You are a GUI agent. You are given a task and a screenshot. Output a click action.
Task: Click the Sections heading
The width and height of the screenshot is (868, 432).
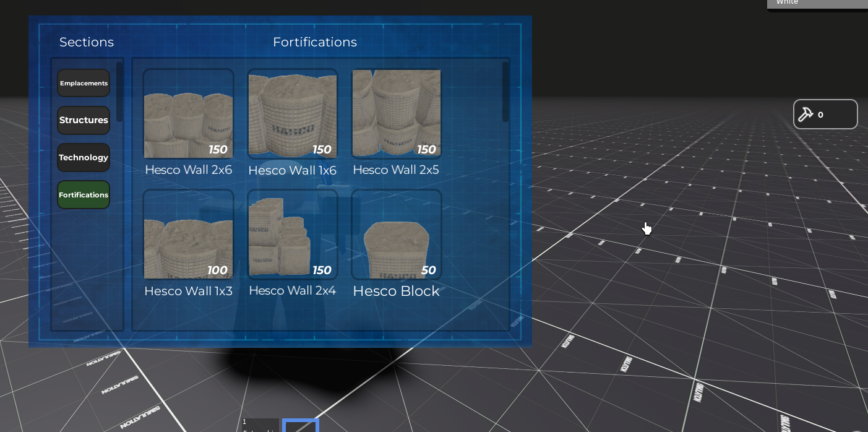(87, 42)
